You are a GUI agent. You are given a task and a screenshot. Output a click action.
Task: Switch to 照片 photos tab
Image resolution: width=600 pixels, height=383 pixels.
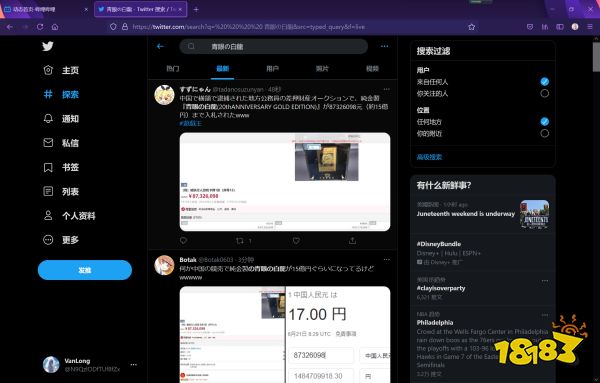click(322, 68)
